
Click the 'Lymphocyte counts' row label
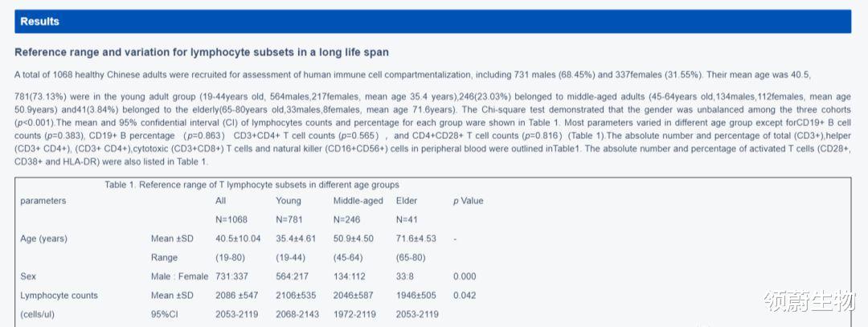coord(59,296)
